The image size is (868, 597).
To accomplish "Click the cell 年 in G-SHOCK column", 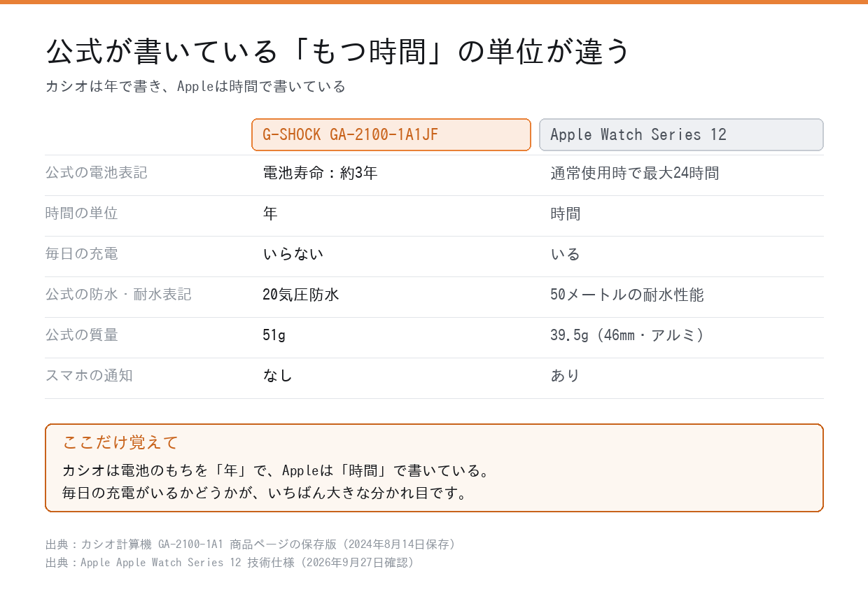I will 270,213.
